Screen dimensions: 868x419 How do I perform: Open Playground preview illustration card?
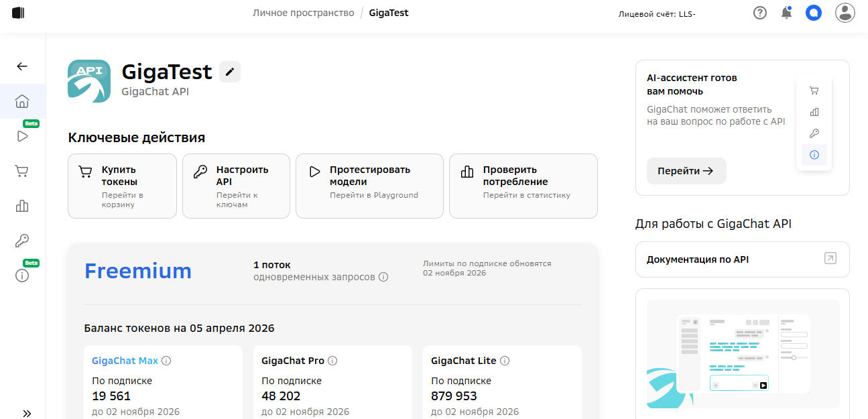pyautogui.click(x=743, y=353)
